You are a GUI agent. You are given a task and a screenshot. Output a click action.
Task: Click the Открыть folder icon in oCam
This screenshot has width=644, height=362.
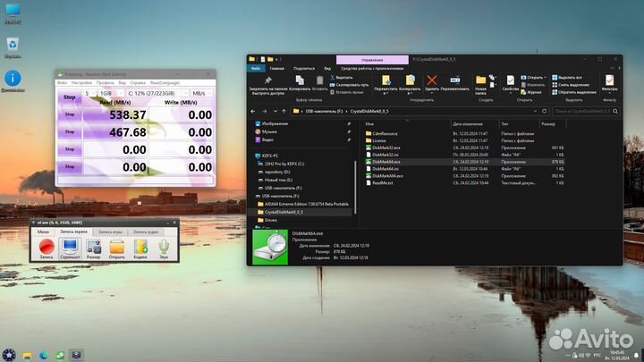click(116, 248)
